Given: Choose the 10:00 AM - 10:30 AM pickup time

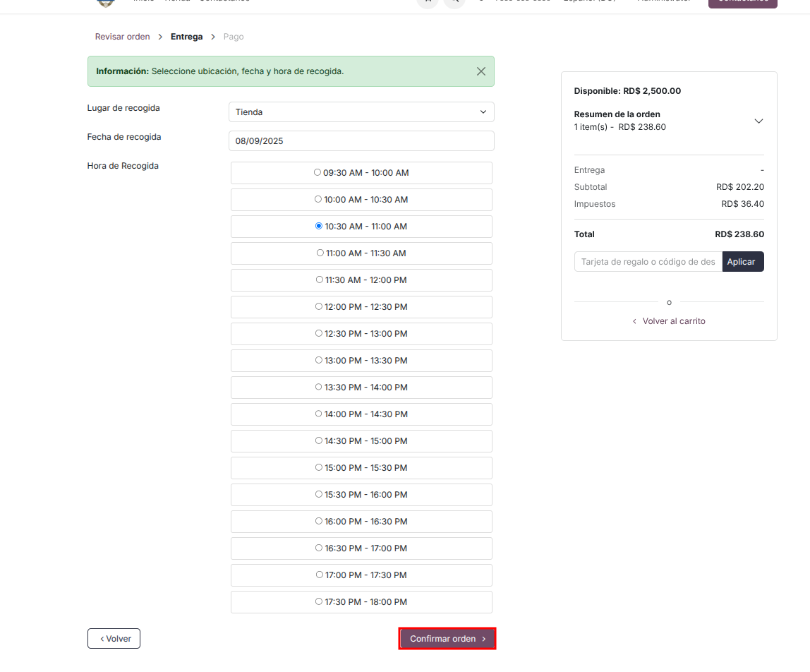Looking at the screenshot, I should pyautogui.click(x=318, y=200).
